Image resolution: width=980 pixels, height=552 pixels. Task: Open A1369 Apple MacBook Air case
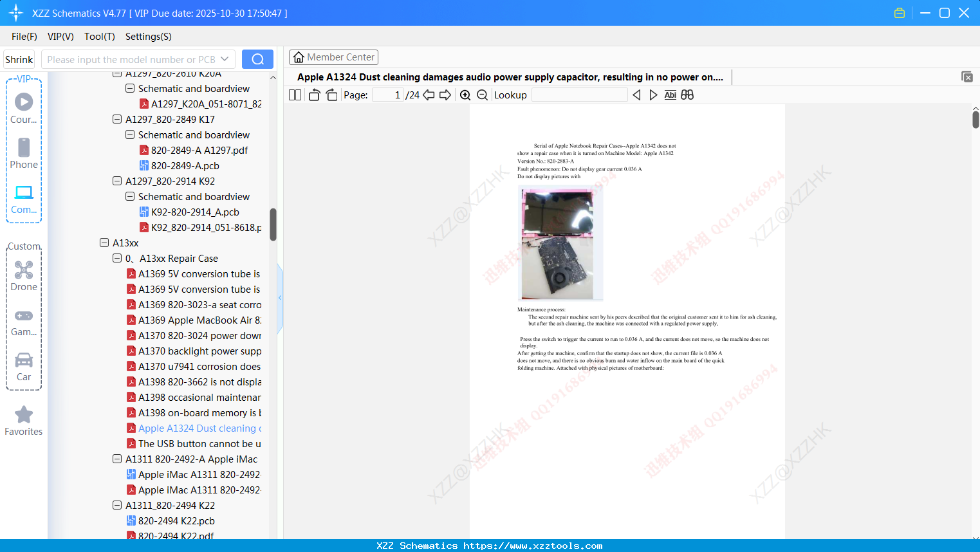tap(194, 320)
